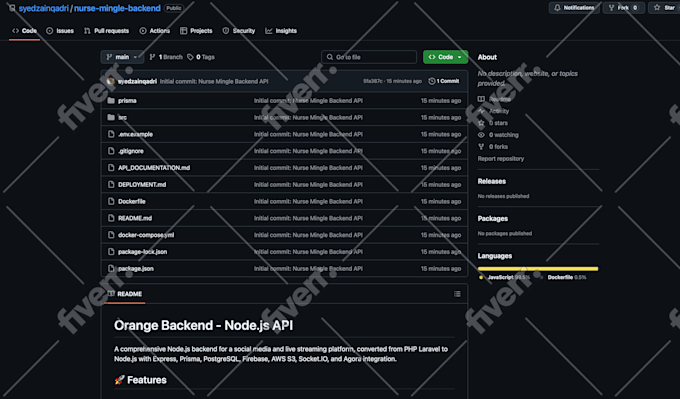The image size is (680, 399).
Task: View the 0 forks link in About
Action: tap(493, 147)
